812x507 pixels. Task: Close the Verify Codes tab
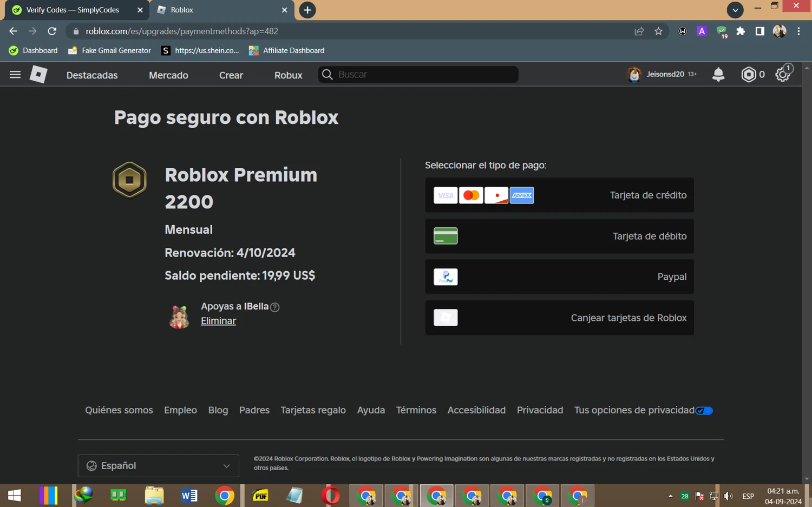tap(140, 10)
